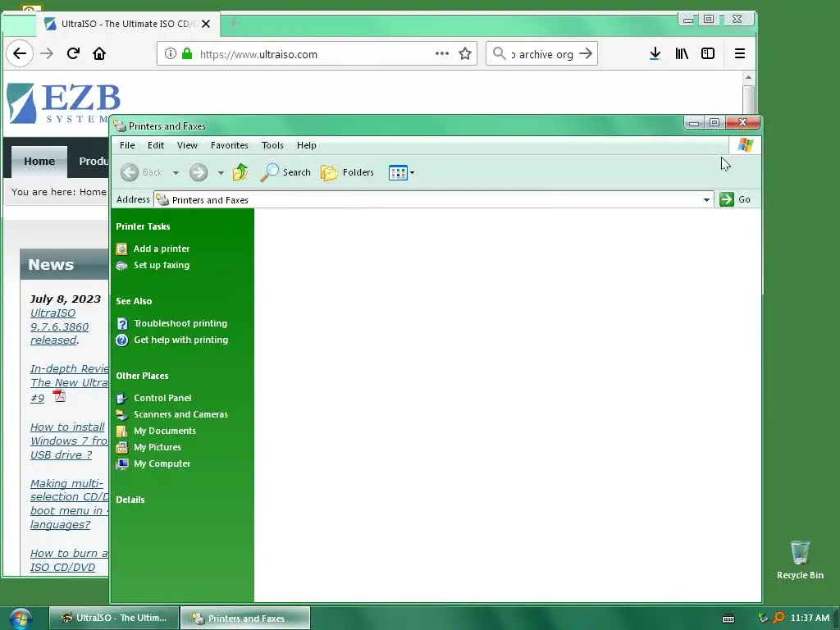Open the File menu

click(127, 145)
